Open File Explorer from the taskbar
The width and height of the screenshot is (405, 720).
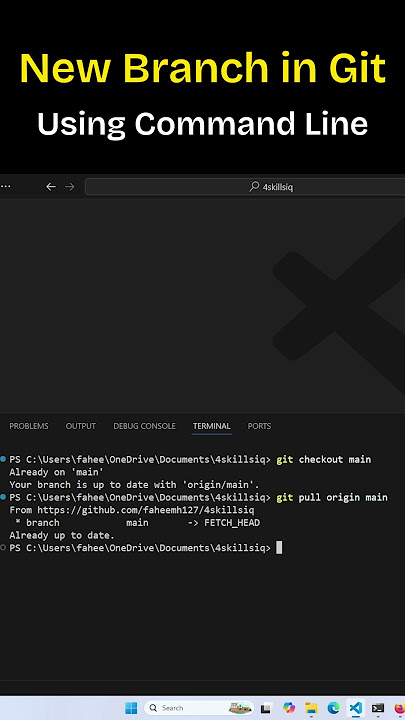pyautogui.click(x=311, y=708)
